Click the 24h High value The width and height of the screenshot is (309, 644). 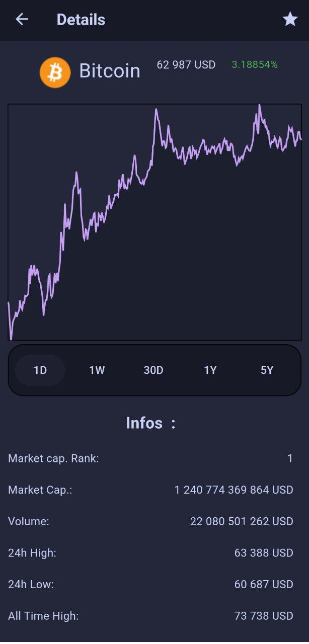pyautogui.click(x=262, y=552)
